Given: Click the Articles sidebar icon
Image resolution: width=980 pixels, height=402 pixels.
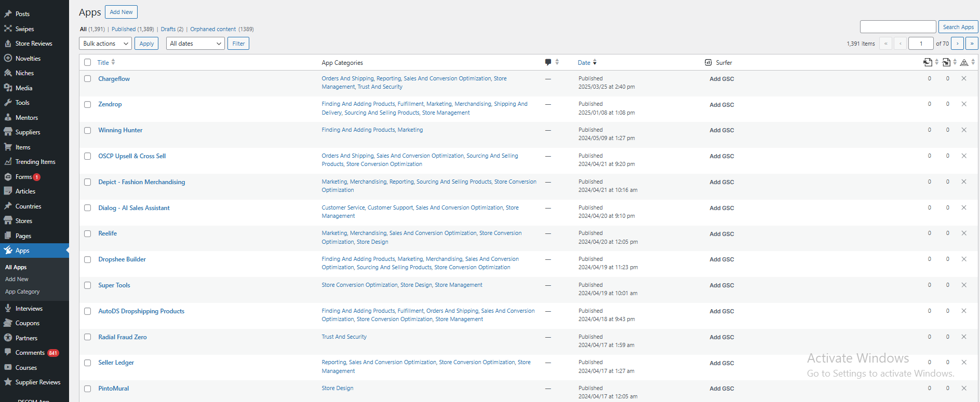Looking at the screenshot, I should (8, 191).
